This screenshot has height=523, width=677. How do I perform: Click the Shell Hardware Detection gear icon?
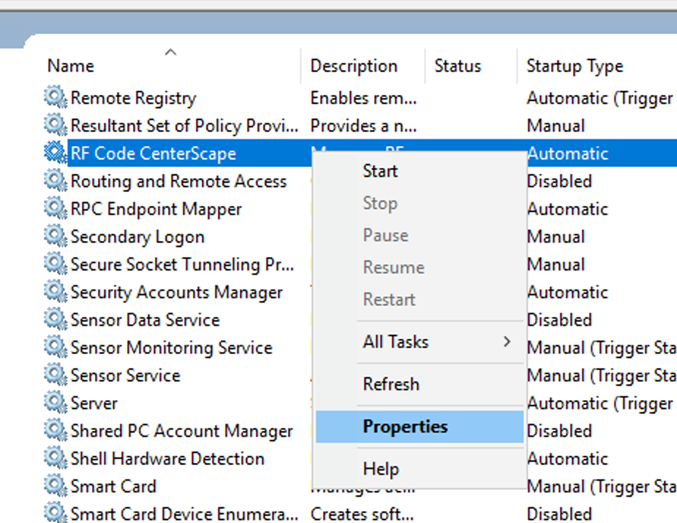pos(55,458)
